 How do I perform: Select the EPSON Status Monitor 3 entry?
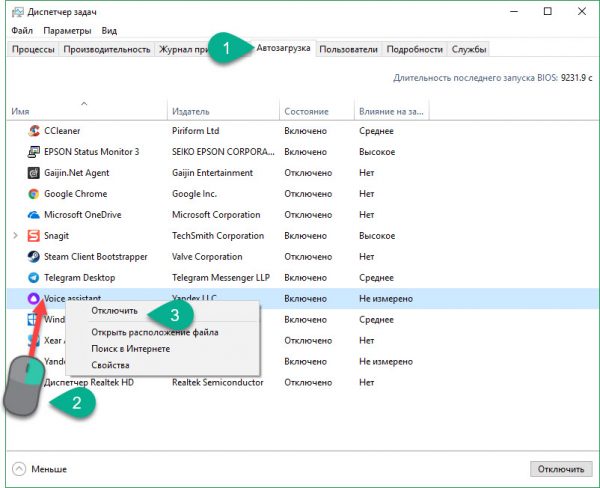coord(92,152)
